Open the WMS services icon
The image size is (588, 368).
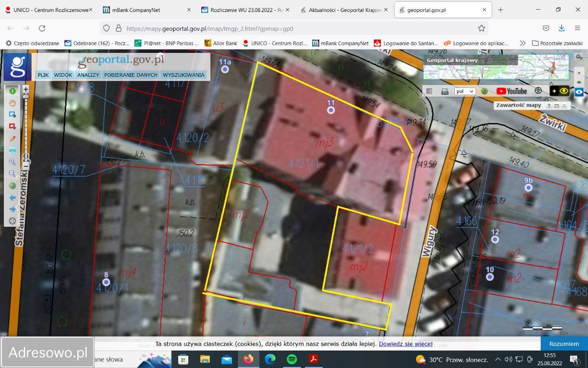[444, 91]
